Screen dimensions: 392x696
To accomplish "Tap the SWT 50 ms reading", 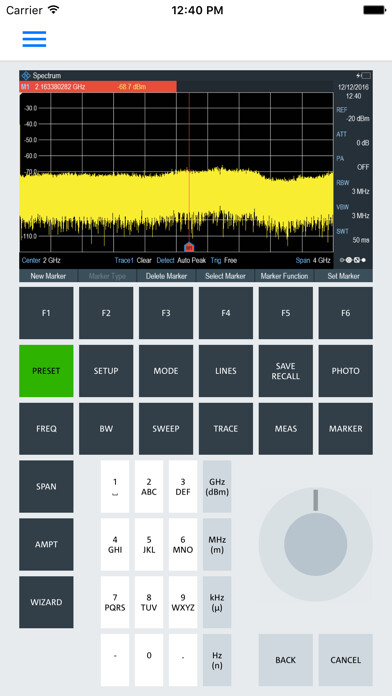I will (x=353, y=236).
